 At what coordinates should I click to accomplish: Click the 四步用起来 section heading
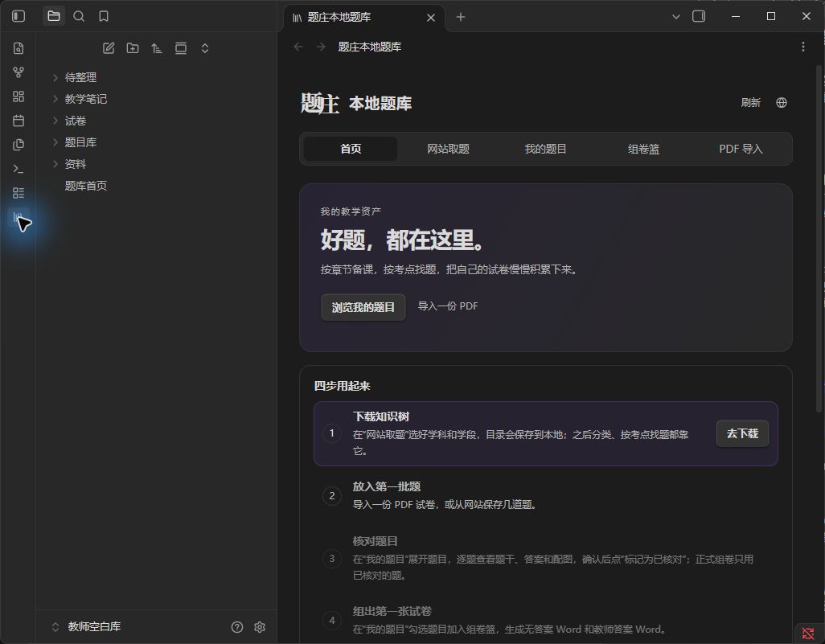342,386
